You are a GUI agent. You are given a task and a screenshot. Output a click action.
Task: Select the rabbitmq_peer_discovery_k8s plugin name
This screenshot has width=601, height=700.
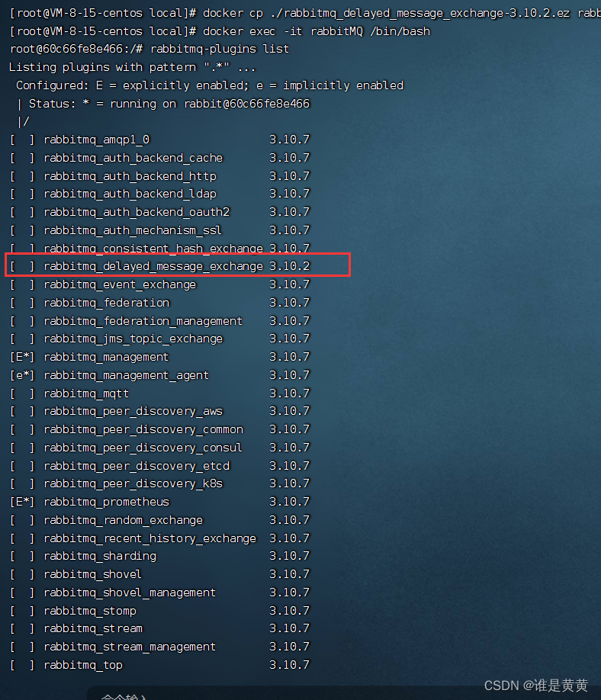click(x=133, y=483)
